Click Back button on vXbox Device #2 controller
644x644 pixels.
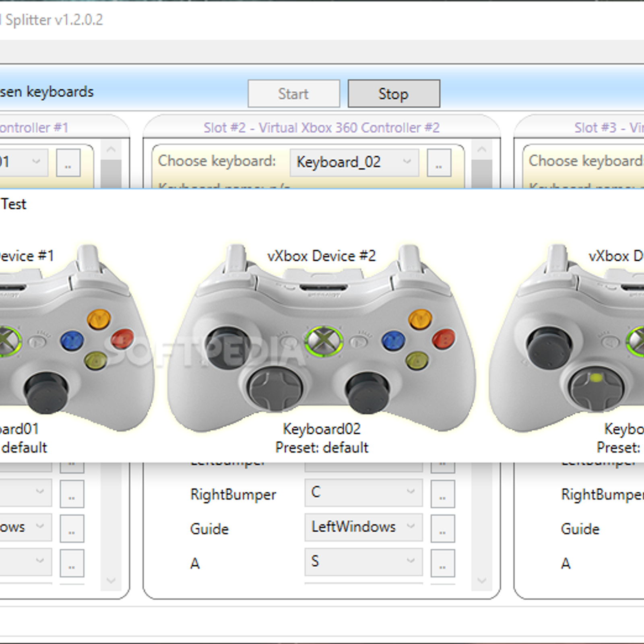click(288, 343)
